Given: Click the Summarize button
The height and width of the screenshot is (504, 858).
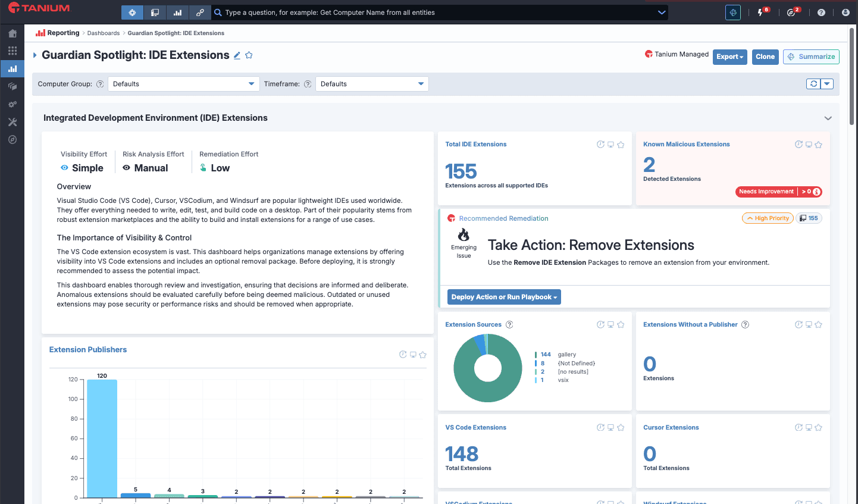Looking at the screenshot, I should 811,57.
